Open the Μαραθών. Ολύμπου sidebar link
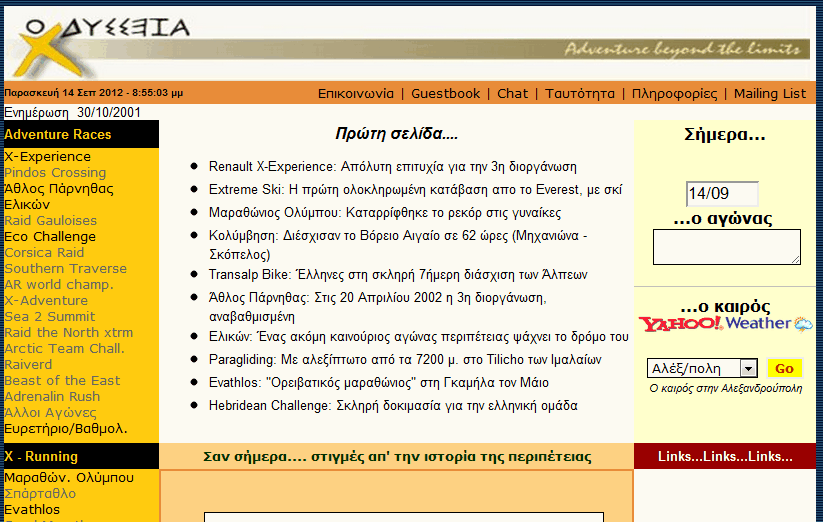This screenshot has height=522, width=823. [69, 477]
